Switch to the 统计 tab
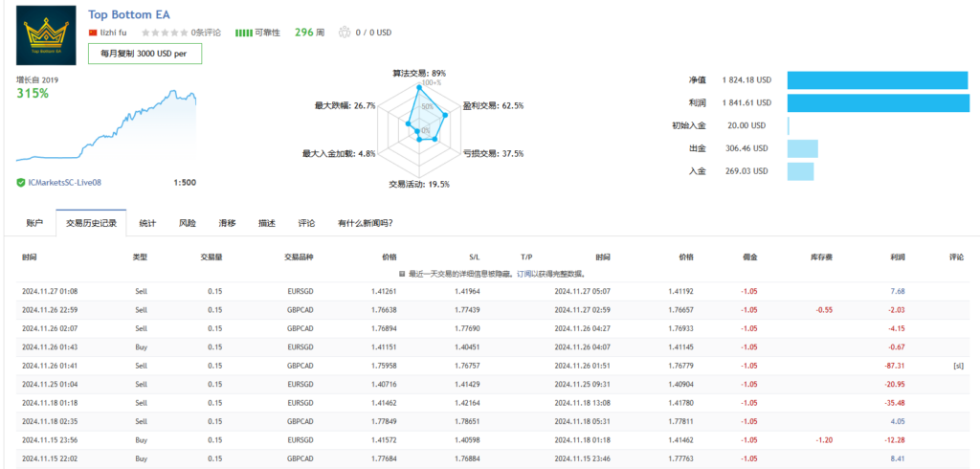 tap(147, 223)
